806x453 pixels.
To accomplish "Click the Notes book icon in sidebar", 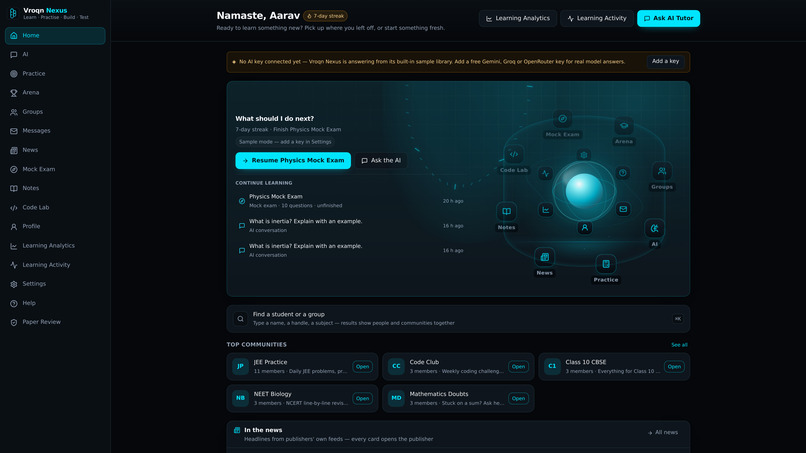I will [x=14, y=188].
